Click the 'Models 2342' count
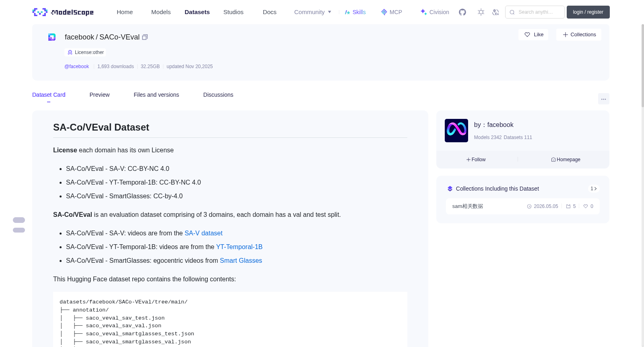Screen dimensions: 644x347 click(488, 137)
